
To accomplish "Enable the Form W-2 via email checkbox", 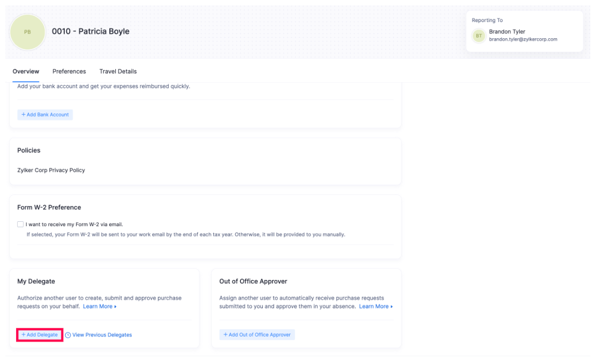I will tap(20, 224).
